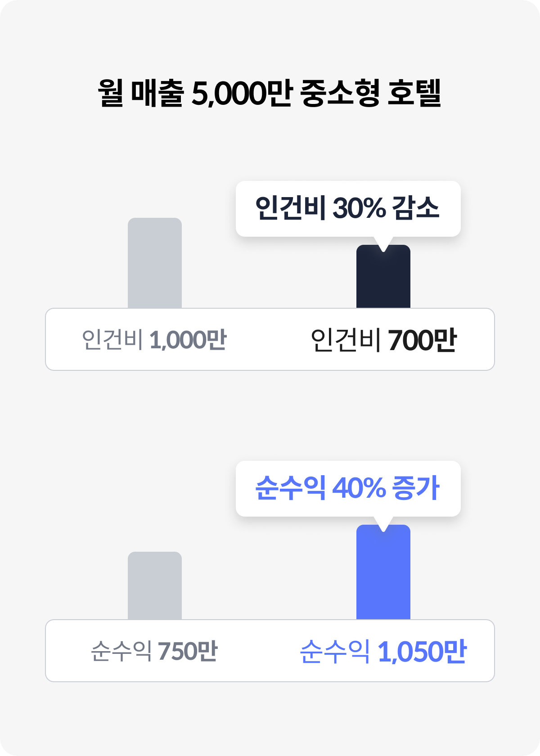Click the 순수익 40% 증가 tooltip bubble

[x=348, y=489]
